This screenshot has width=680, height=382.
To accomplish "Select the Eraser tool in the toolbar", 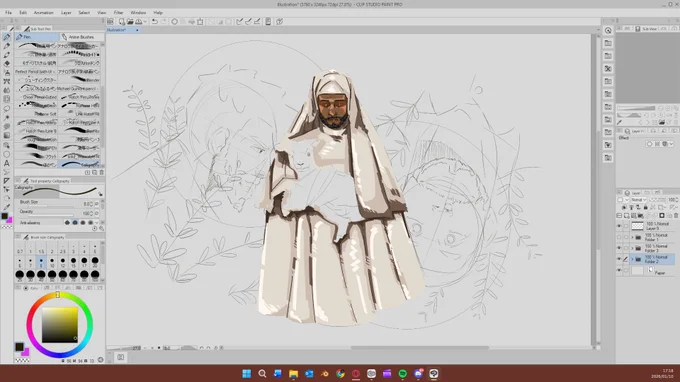I will [x=7, y=63].
